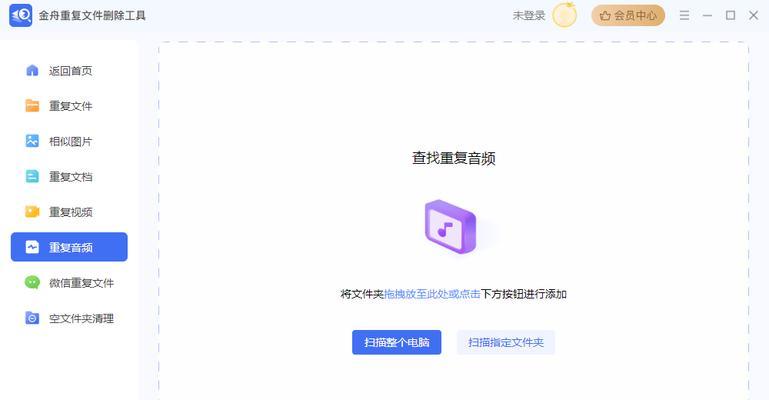Click the 未登录 login text

tap(529, 16)
